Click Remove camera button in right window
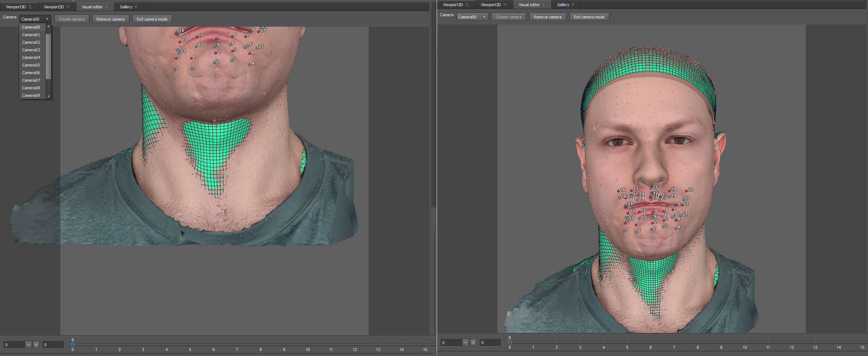The image size is (868, 356). [x=548, y=17]
